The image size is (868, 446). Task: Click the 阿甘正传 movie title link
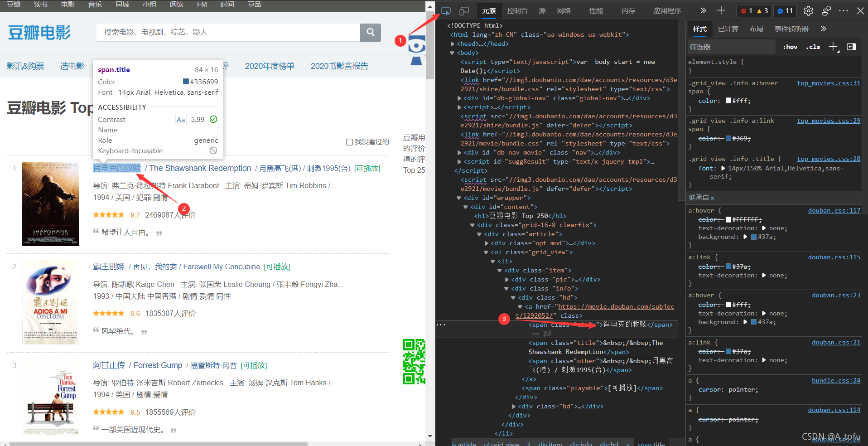pos(109,365)
